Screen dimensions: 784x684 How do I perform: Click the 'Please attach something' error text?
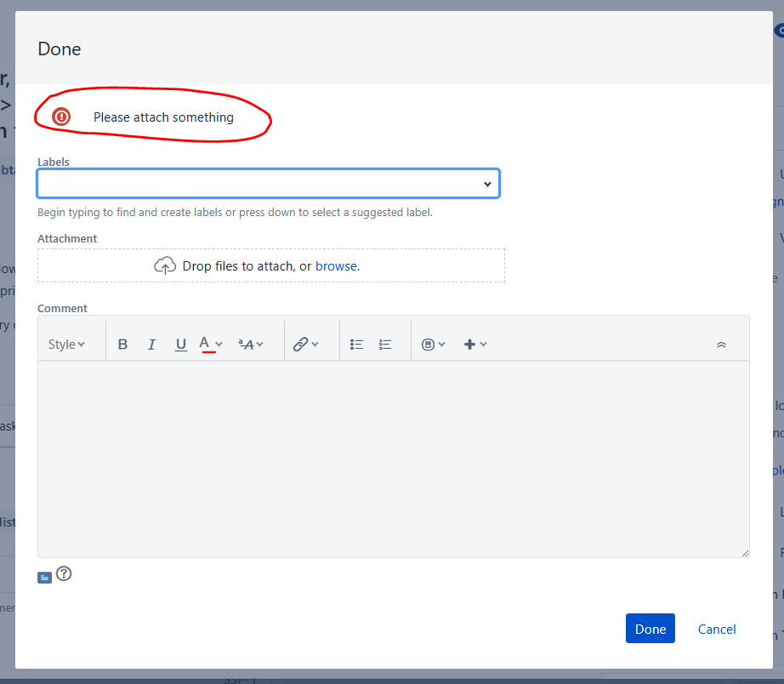163,117
